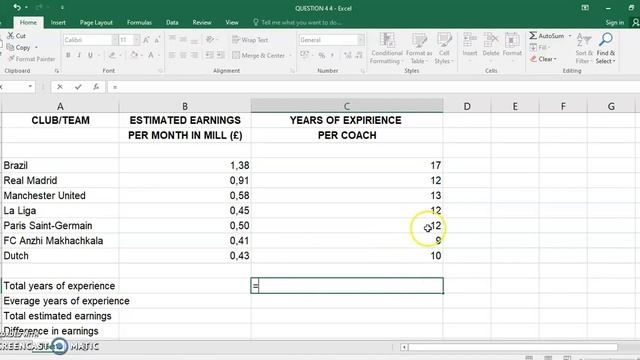This screenshot has width=640, height=360.
Task: Select the Format Painter tool
Action: coord(31,59)
